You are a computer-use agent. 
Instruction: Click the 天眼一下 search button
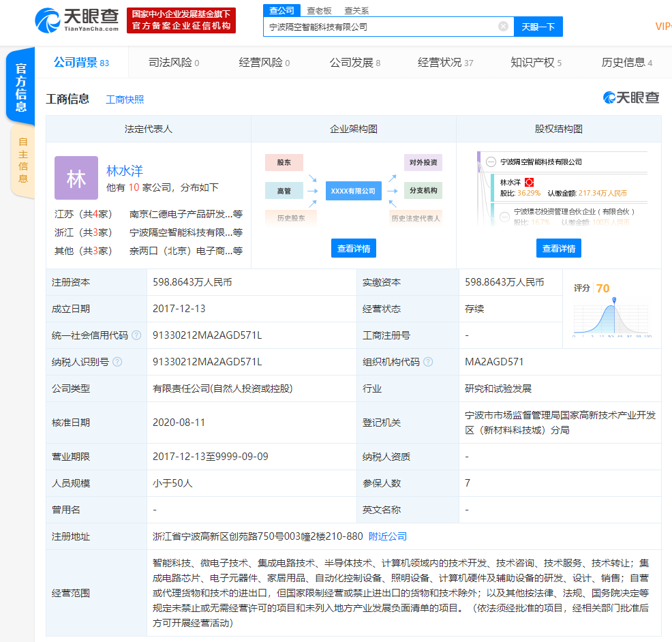point(538,27)
